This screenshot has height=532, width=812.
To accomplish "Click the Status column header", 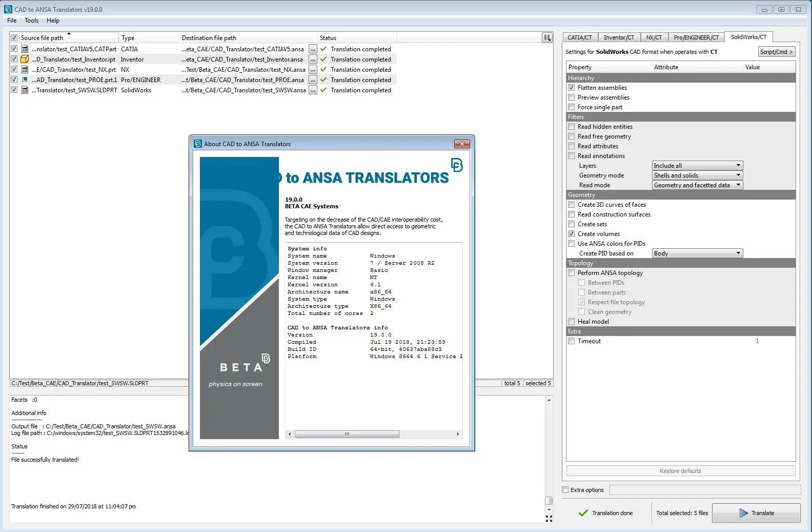I will (x=357, y=38).
